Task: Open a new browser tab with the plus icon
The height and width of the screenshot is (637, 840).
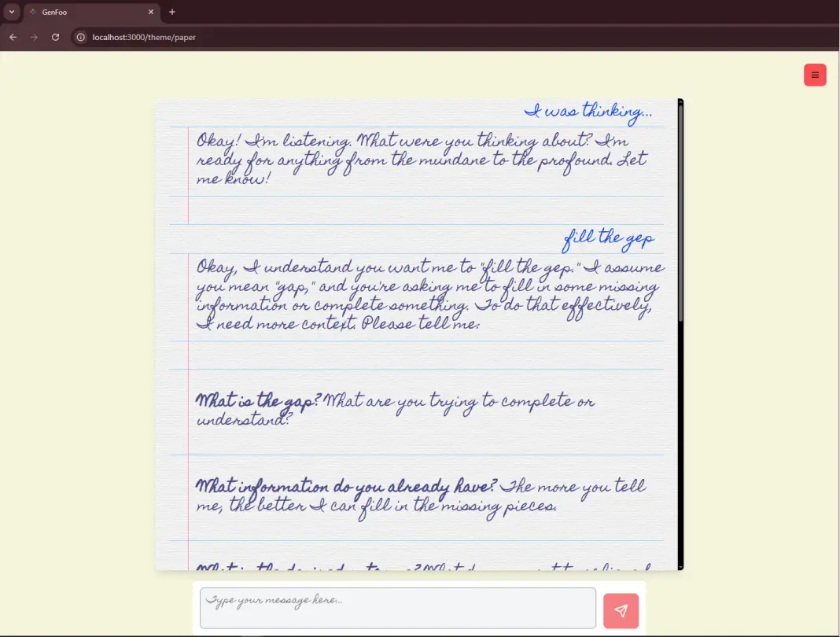Action: tap(171, 12)
